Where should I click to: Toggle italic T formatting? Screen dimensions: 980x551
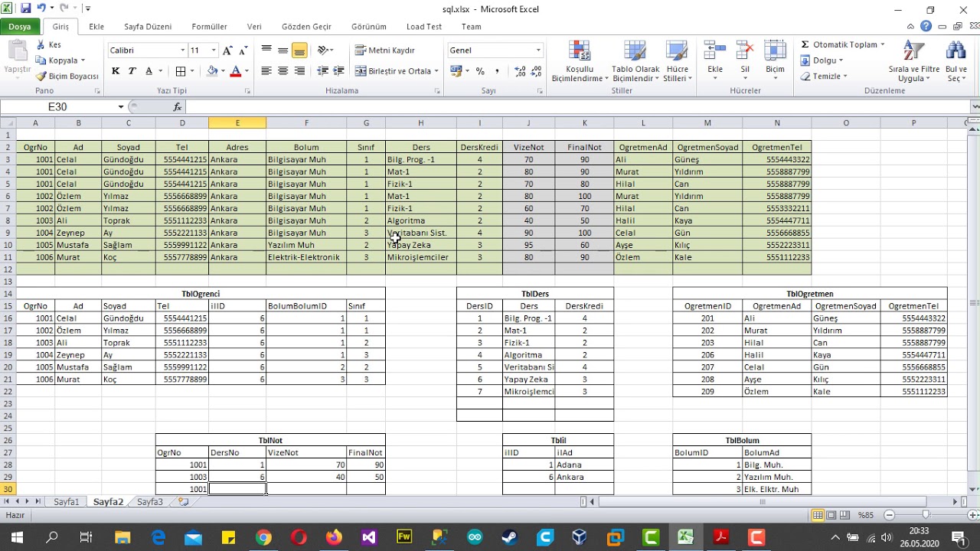tap(132, 71)
